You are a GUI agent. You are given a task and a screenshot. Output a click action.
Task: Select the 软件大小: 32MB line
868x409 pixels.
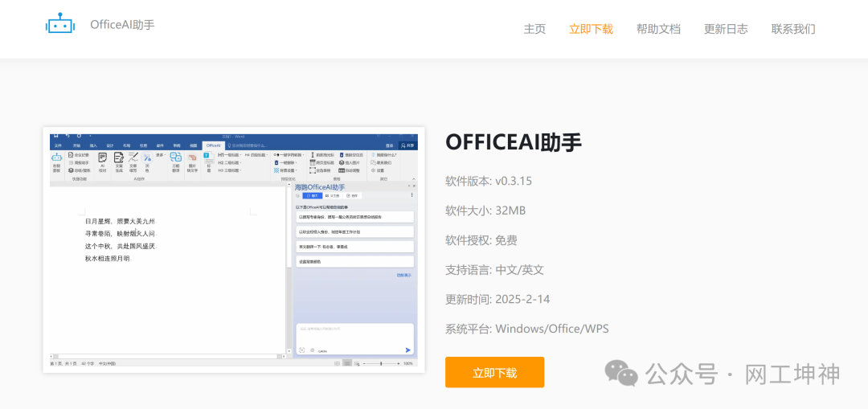tap(485, 211)
